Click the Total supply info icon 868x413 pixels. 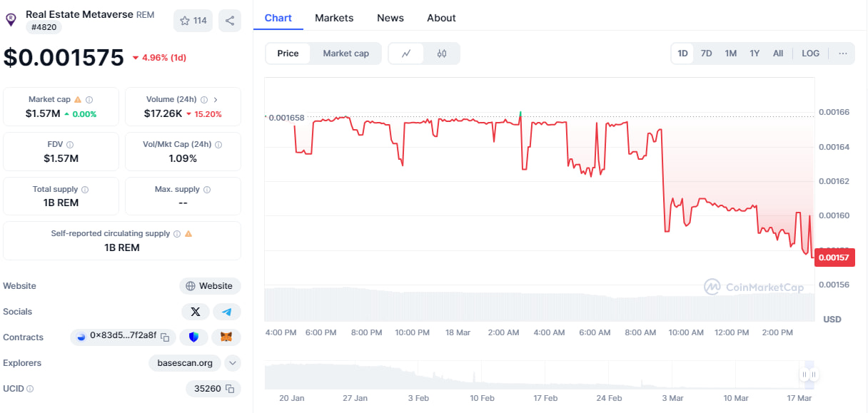pyautogui.click(x=85, y=190)
